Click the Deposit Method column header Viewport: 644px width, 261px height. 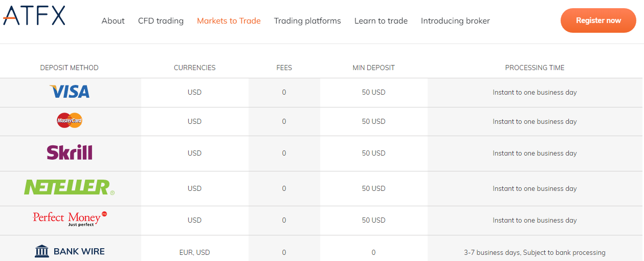pos(70,68)
